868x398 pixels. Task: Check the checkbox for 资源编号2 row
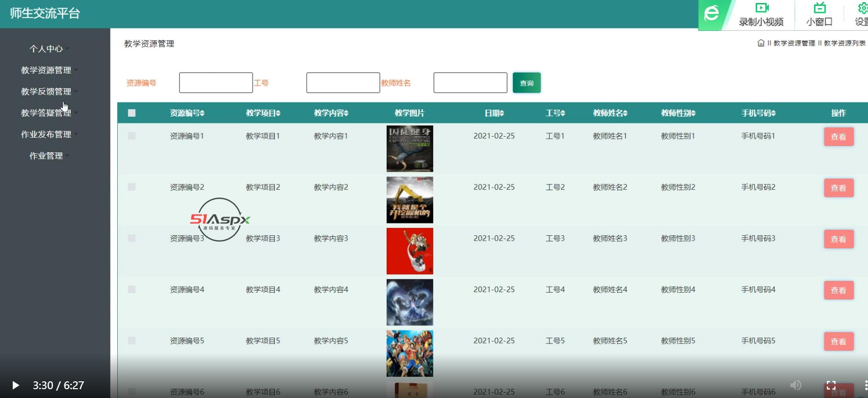132,187
